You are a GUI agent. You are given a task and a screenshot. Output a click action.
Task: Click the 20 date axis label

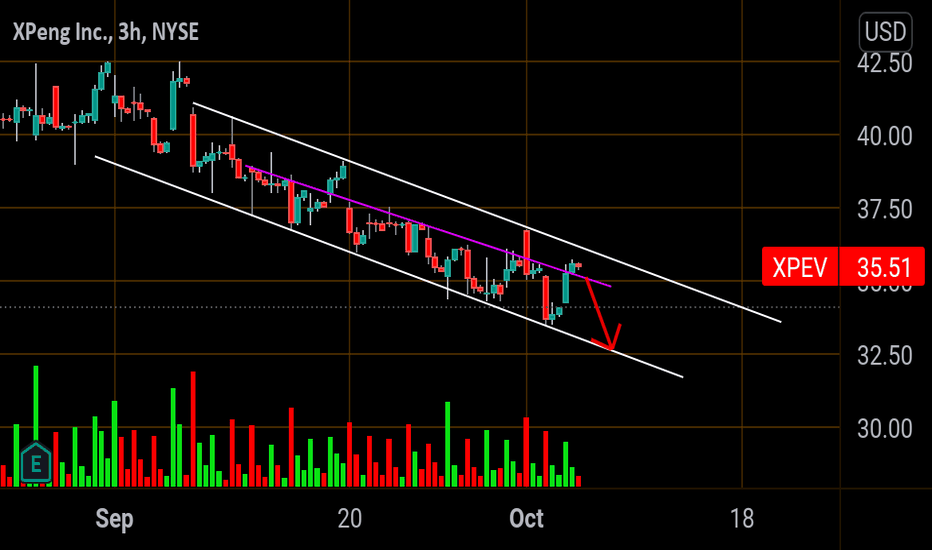[x=350, y=519]
